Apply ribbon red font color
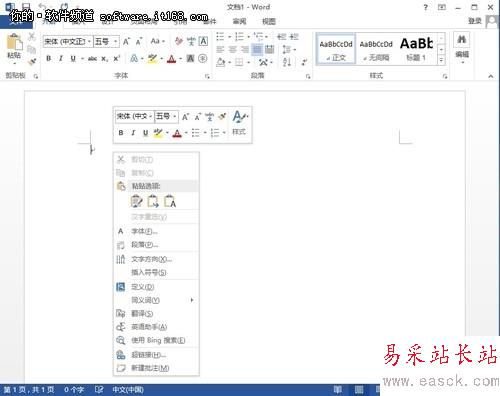Viewport: 500px width, 396px height. [172, 59]
